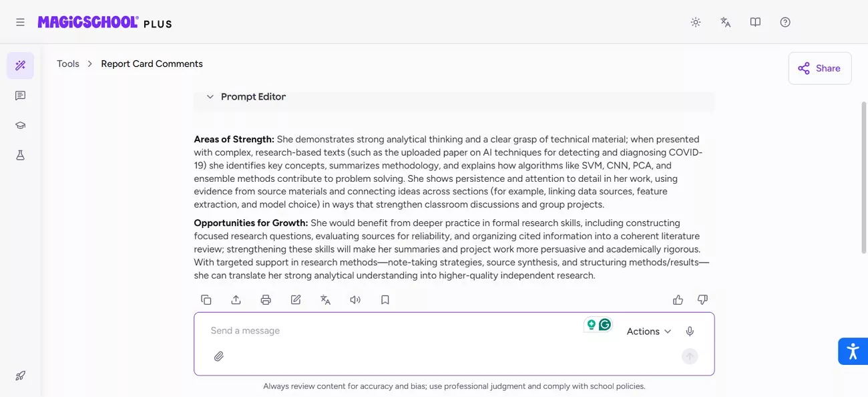Open the accessibility widget button

pyautogui.click(x=853, y=351)
